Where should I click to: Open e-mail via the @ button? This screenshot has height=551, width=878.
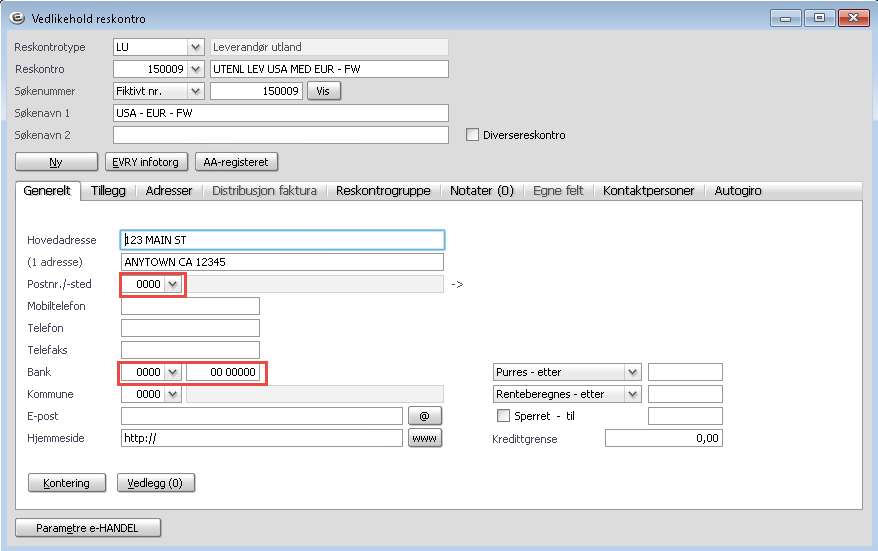tap(425, 416)
